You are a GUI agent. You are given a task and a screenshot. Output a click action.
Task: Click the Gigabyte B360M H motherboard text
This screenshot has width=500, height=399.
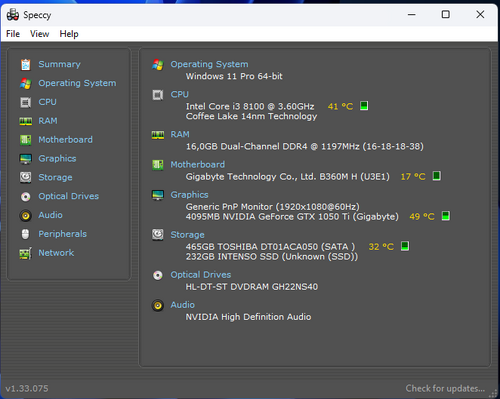(x=287, y=177)
